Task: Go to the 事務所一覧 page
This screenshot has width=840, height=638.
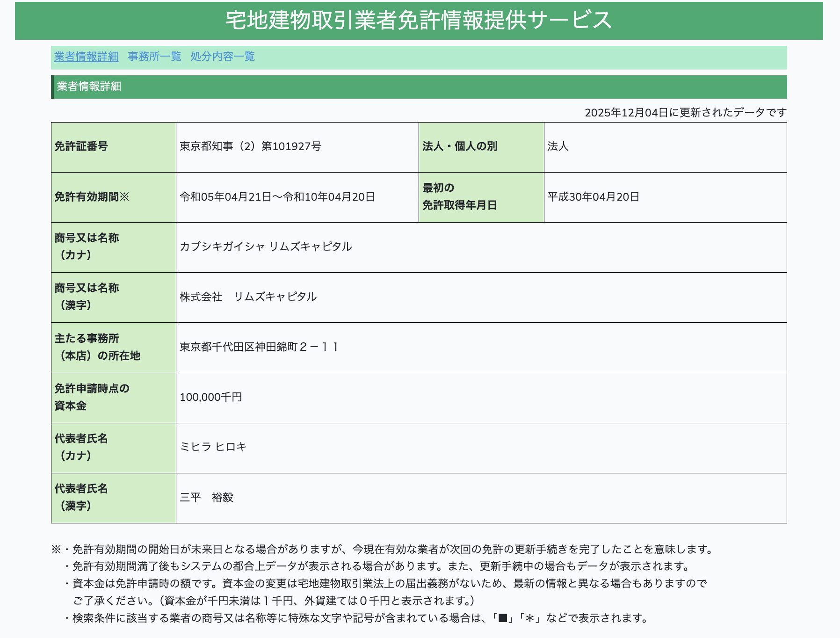Action: click(154, 57)
